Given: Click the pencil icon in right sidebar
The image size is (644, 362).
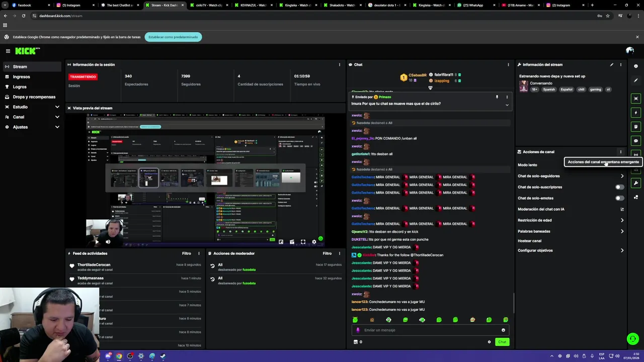Looking at the screenshot, I should [636, 80].
